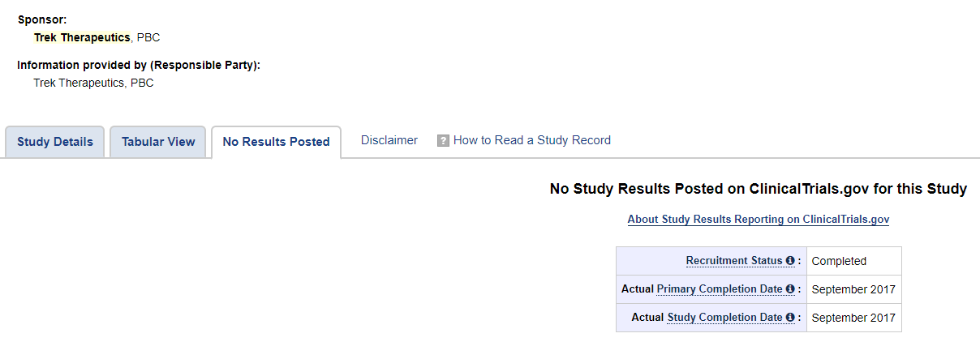Open the Disclaimer link
This screenshot has height=359, width=980.
click(x=389, y=140)
